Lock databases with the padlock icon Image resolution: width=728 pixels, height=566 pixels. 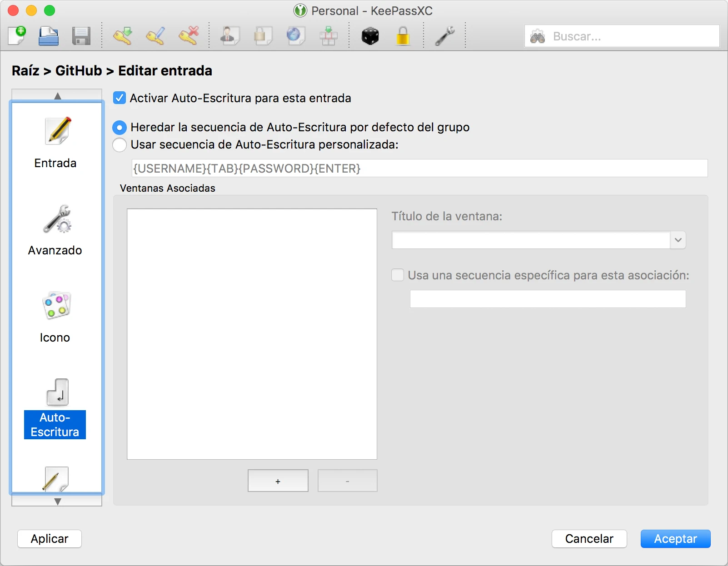tap(403, 36)
